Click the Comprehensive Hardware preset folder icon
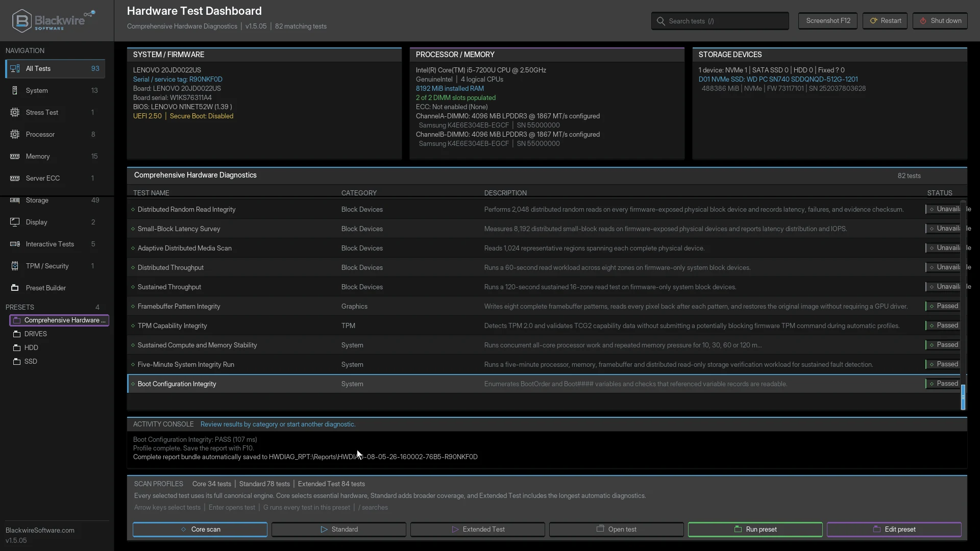 [x=17, y=320]
